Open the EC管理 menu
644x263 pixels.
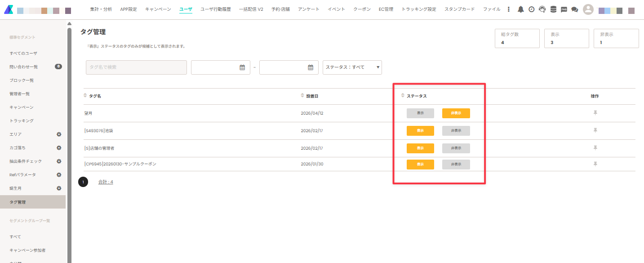(386, 9)
